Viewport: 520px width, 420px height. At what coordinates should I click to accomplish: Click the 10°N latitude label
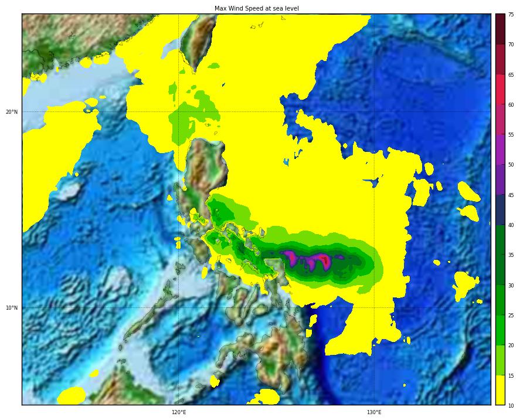[x=12, y=307]
